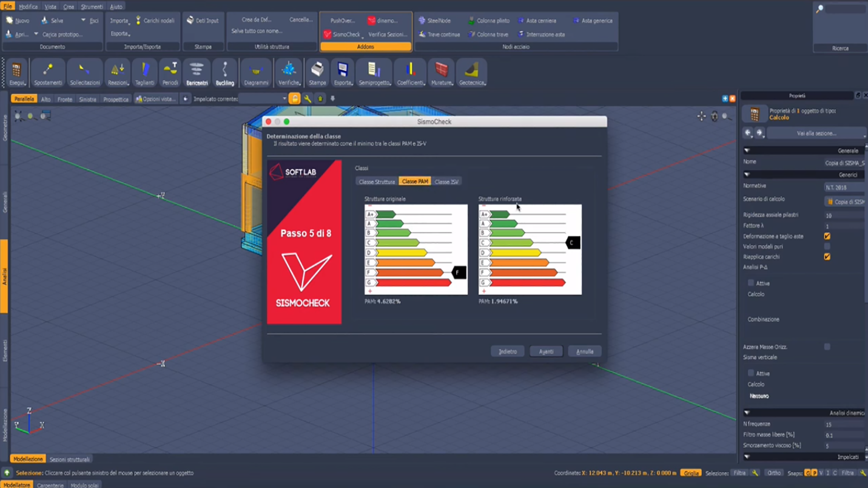Open Dati Input print option
868x488 pixels.
pyautogui.click(x=203, y=21)
